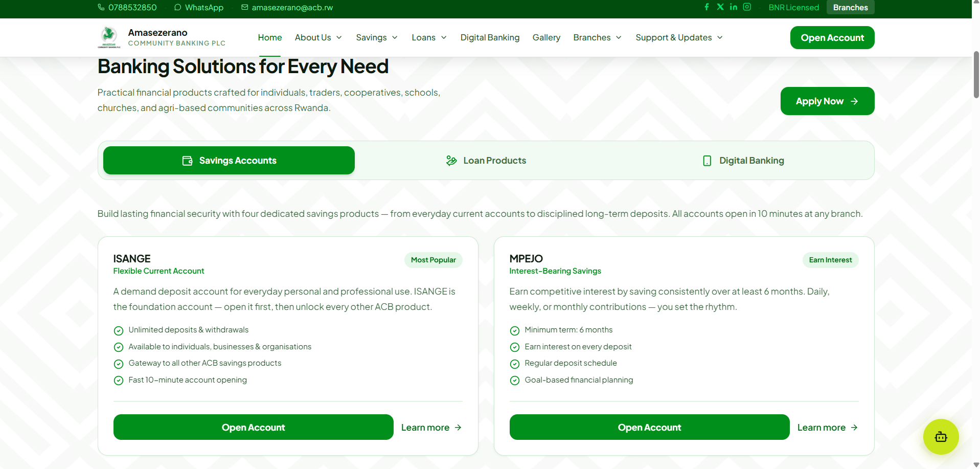Click 'Gateway to all other ACB savings products'

coord(205,363)
